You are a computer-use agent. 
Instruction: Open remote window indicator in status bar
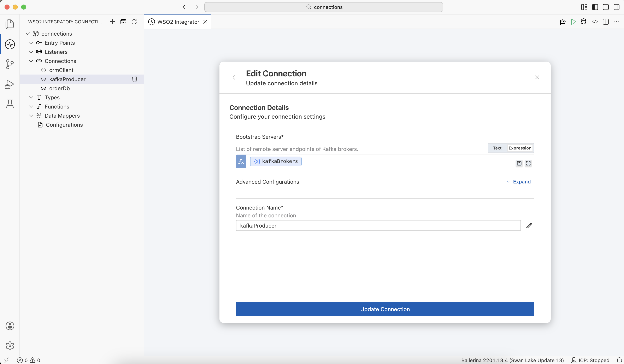pos(7,360)
